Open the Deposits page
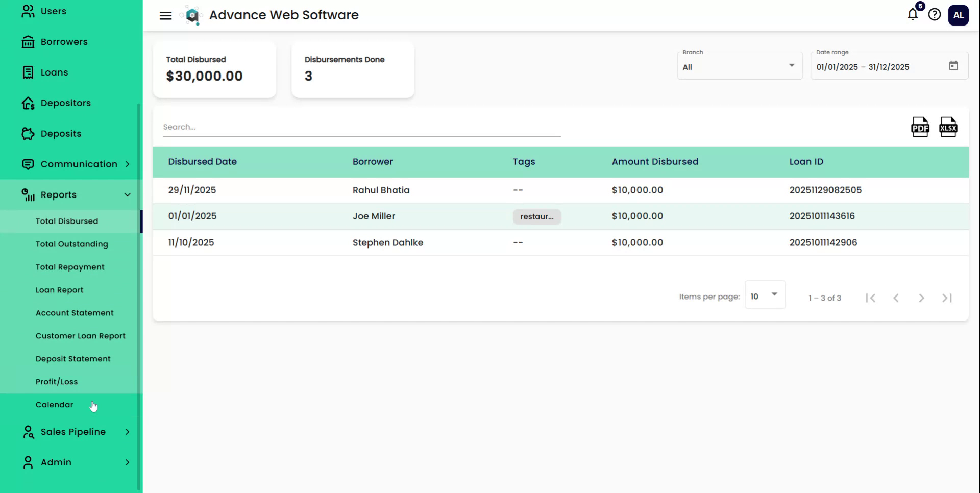Image resolution: width=980 pixels, height=493 pixels. click(x=28, y=133)
